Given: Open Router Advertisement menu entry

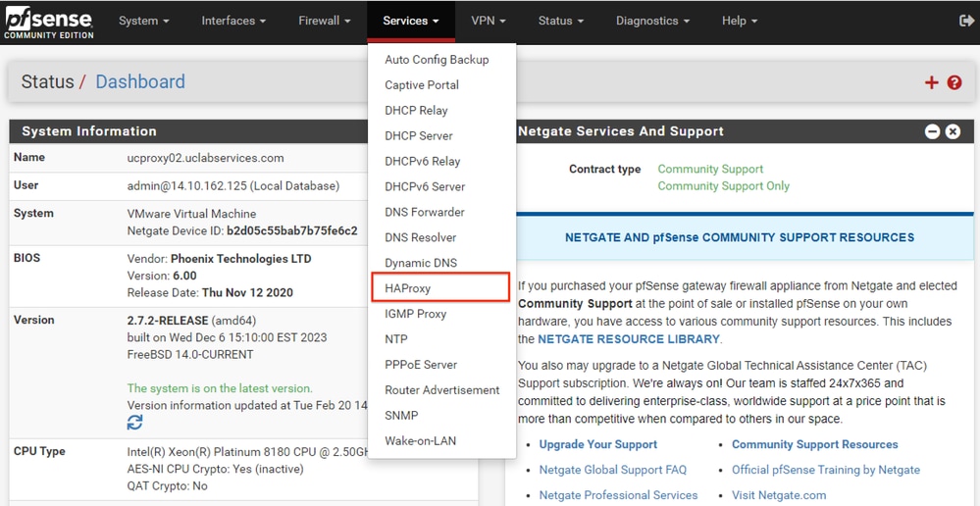Looking at the screenshot, I should click(441, 390).
